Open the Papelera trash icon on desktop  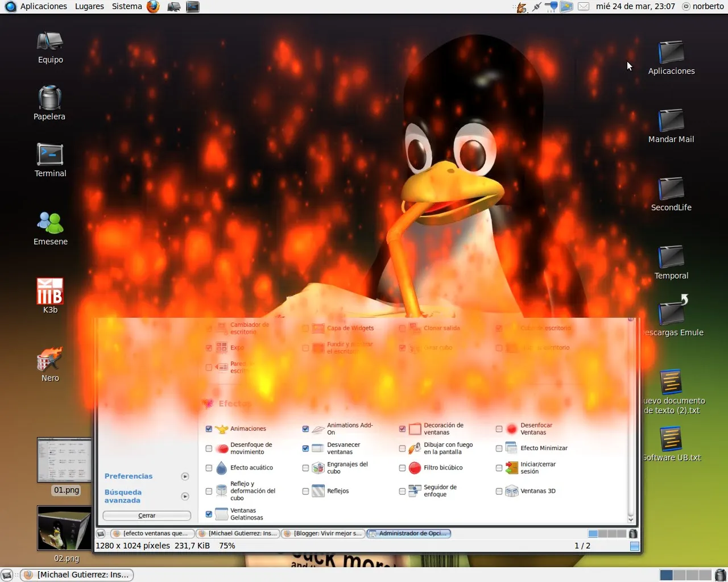(50, 98)
